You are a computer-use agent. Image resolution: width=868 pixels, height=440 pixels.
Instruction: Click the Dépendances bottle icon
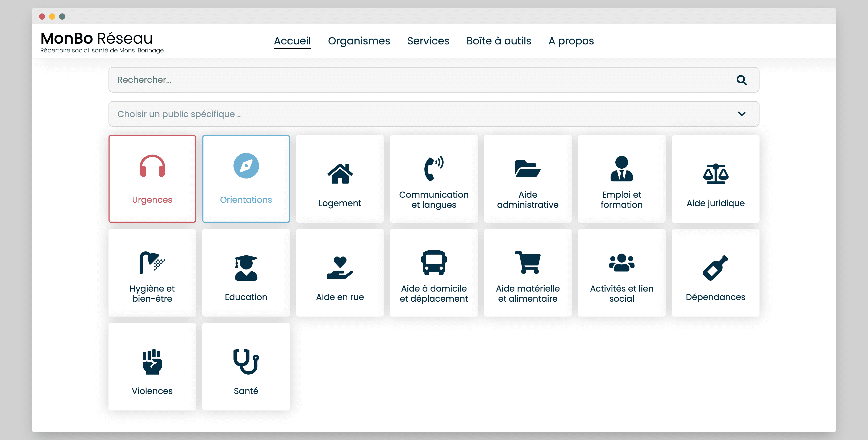[x=715, y=268]
